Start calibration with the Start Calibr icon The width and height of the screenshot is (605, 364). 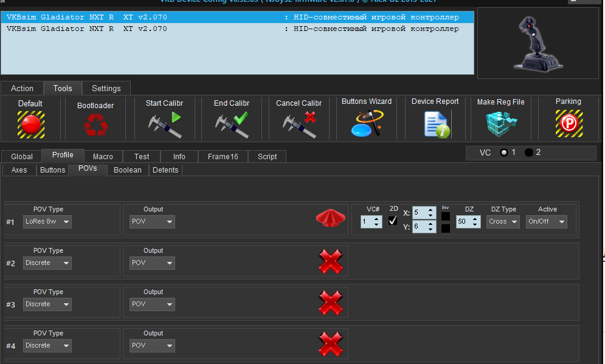pyautogui.click(x=165, y=125)
